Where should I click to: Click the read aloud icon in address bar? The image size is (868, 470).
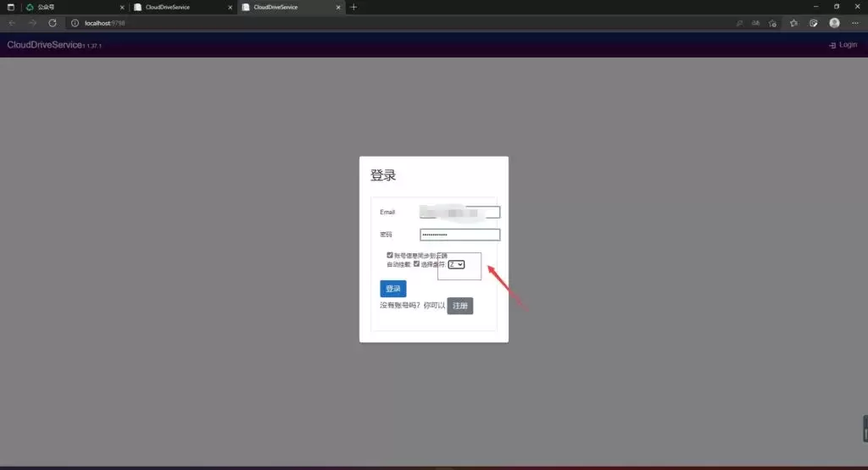755,23
